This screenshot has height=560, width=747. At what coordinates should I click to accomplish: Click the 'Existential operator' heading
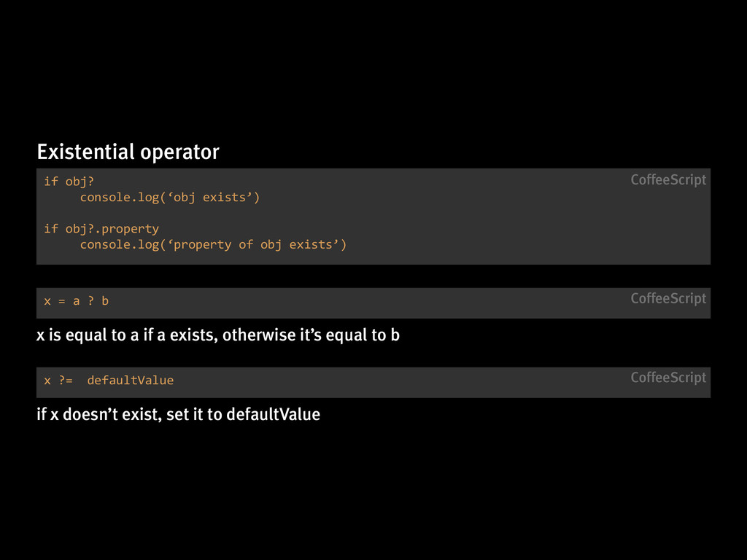coord(128,152)
